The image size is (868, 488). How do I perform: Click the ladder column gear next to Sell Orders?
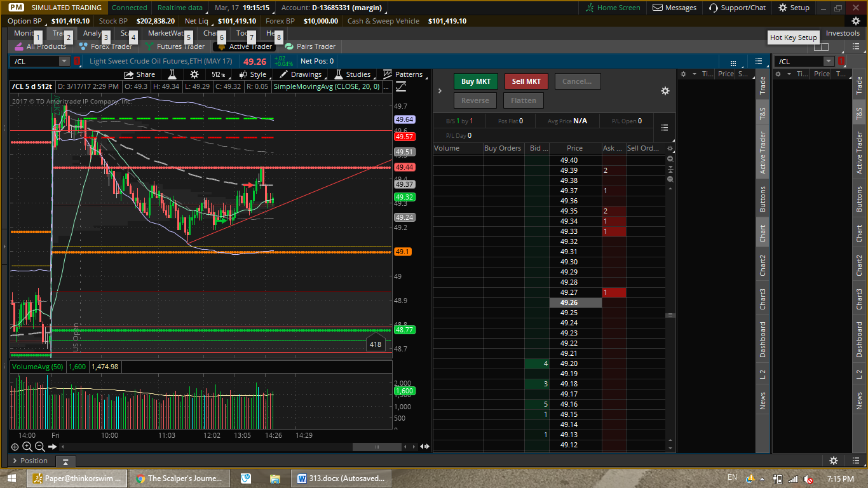coord(669,149)
